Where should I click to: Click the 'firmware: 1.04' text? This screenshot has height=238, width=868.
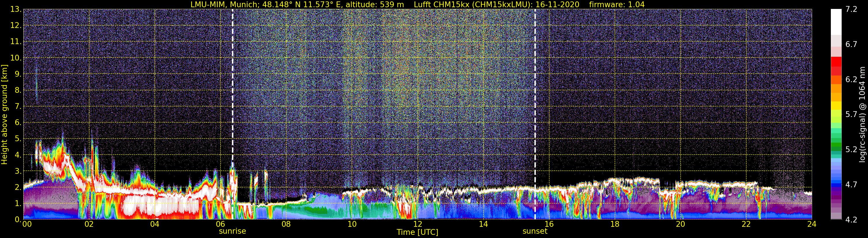[x=617, y=4]
